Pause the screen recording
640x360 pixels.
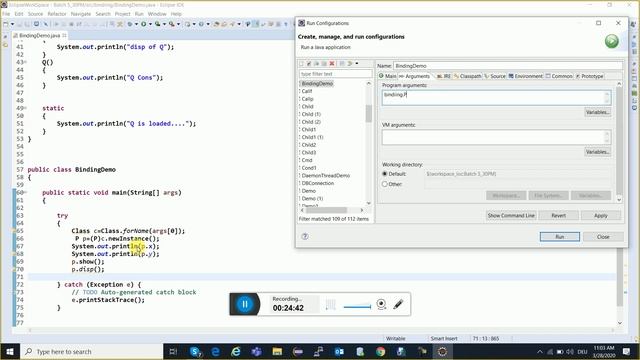coord(245,304)
